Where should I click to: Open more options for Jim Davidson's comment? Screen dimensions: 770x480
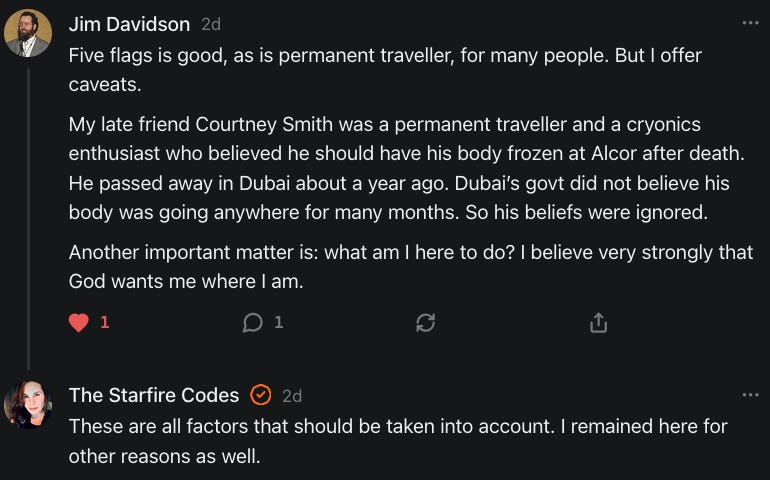750,23
